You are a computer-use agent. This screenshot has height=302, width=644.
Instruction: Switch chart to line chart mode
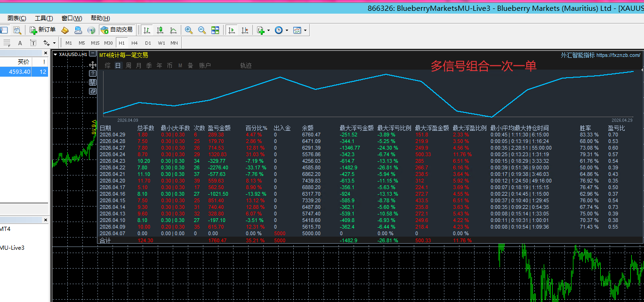(173, 30)
